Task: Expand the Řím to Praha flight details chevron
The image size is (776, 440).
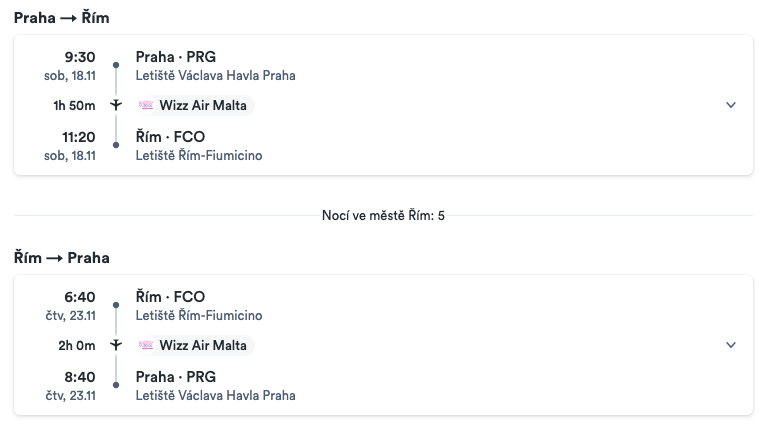Action: (731, 345)
